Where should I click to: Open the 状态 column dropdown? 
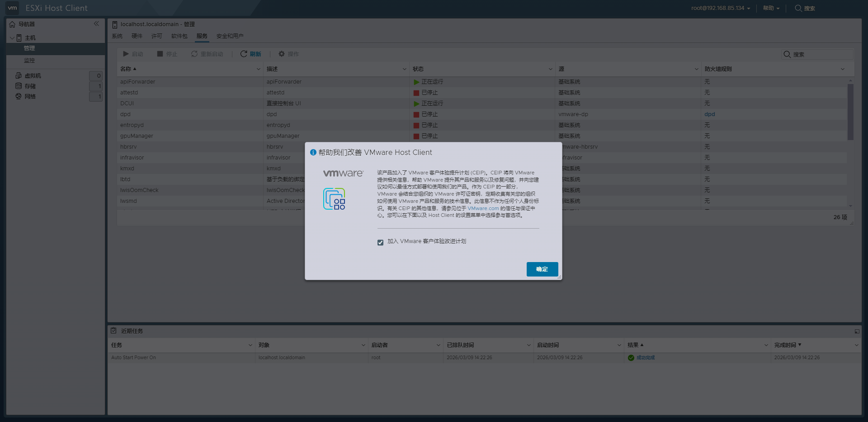(550, 69)
